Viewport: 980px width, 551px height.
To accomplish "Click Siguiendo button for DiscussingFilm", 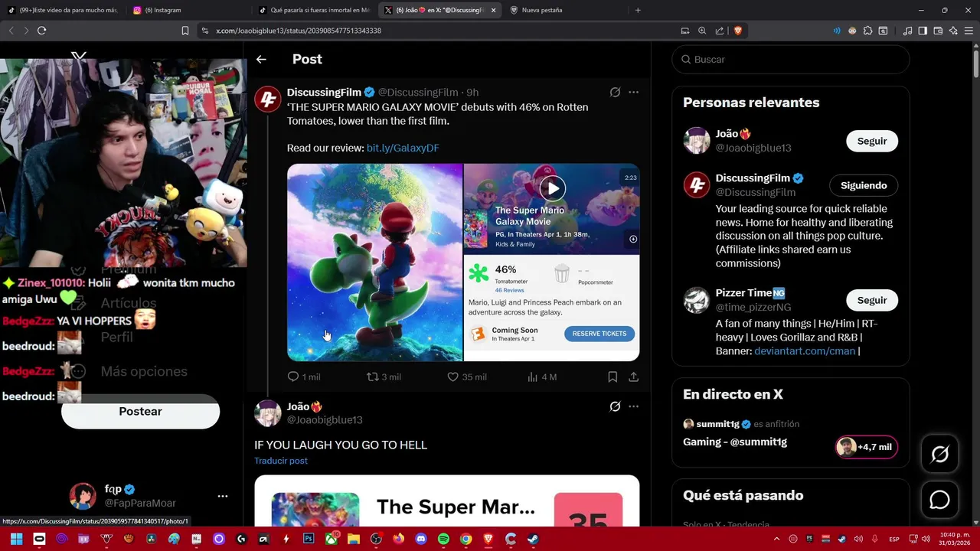I will coord(864,185).
